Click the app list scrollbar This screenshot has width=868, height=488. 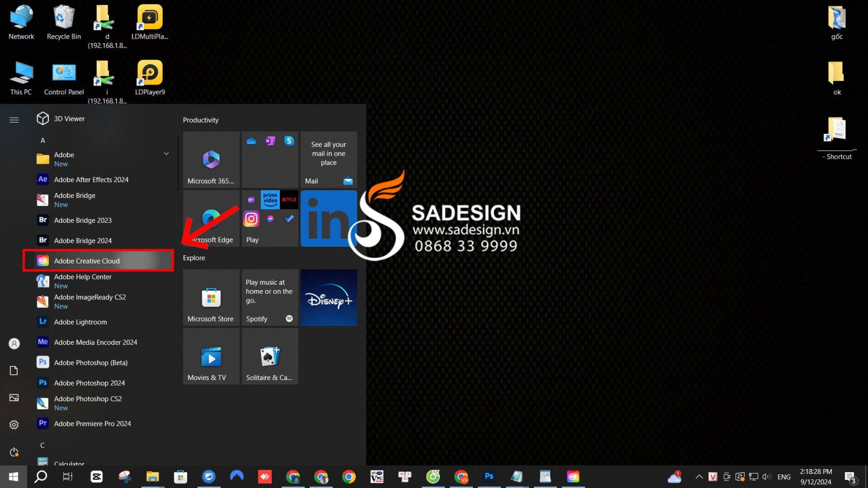(x=178, y=163)
